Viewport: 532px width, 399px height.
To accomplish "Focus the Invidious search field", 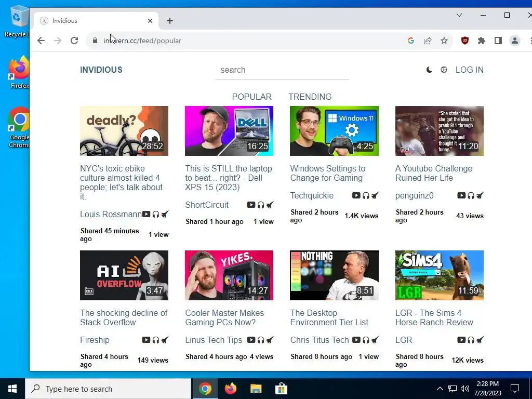I will (282, 70).
